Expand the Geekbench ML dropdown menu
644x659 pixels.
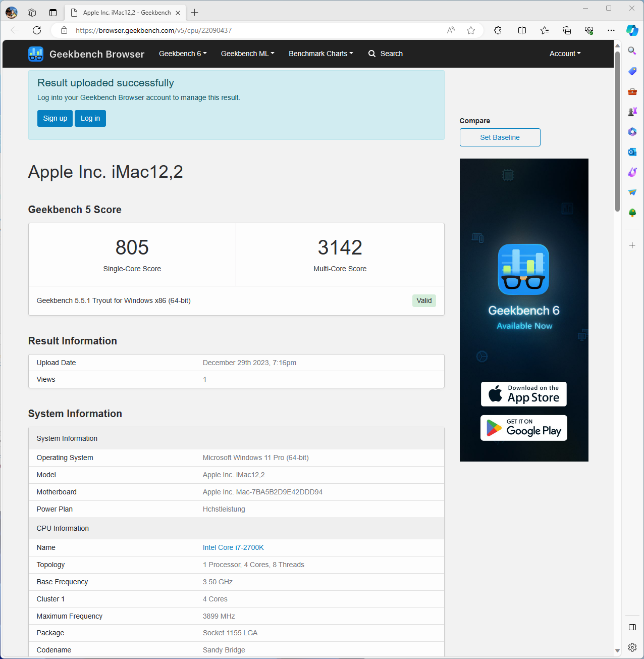[247, 54]
